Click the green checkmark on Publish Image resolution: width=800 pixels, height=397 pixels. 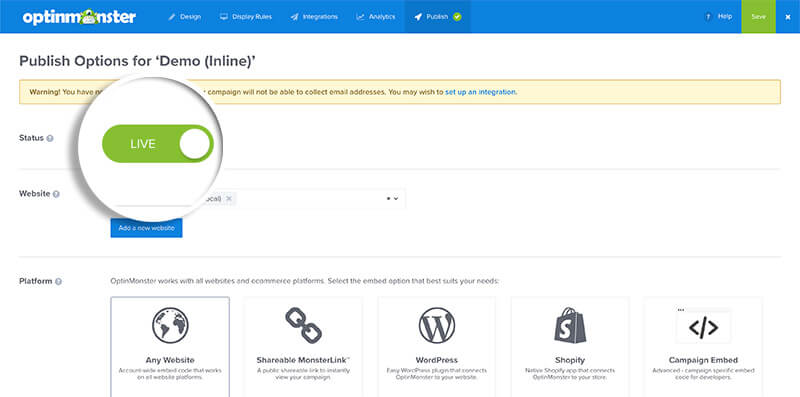tap(457, 17)
